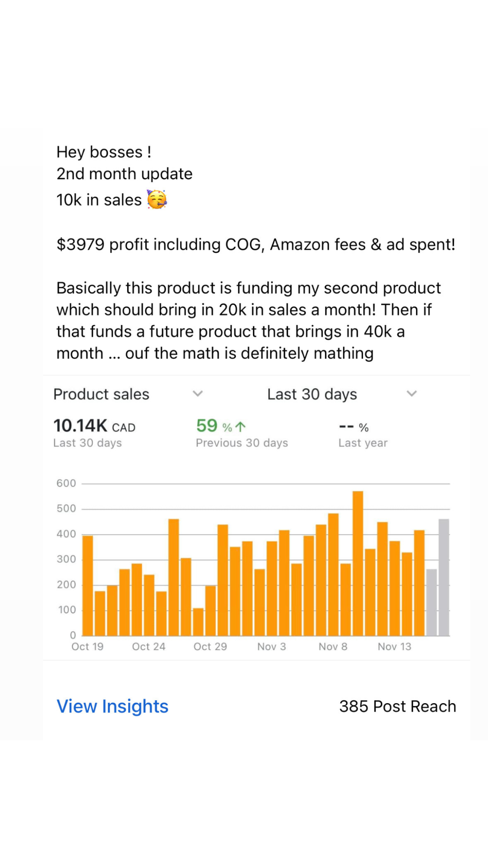
Task: Tap the shortest orange bar in chart
Action: 198,622
